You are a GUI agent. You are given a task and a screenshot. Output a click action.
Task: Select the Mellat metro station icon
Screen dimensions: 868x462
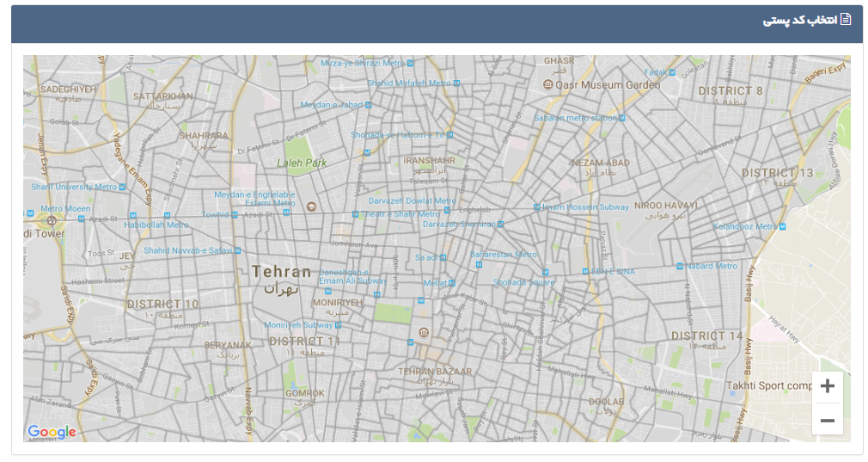452,283
